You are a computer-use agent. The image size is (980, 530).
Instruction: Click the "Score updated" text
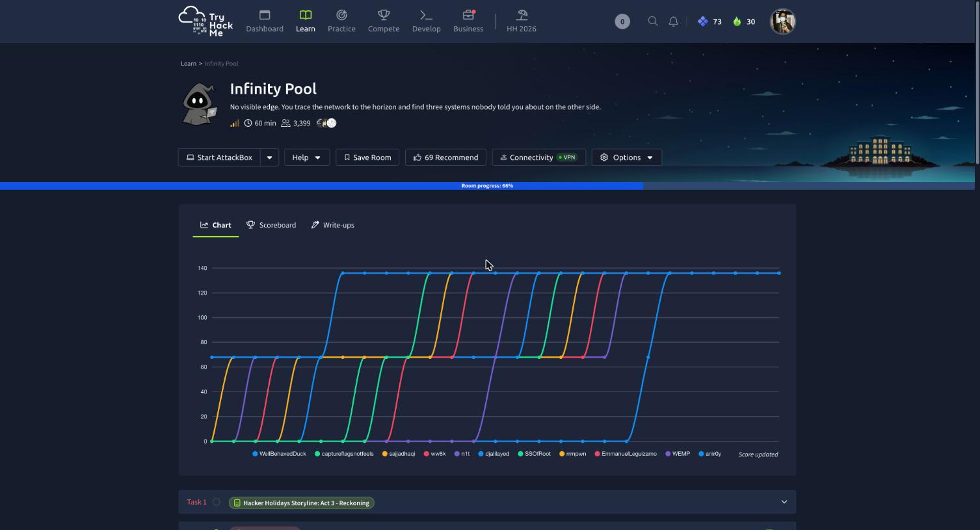pos(758,455)
